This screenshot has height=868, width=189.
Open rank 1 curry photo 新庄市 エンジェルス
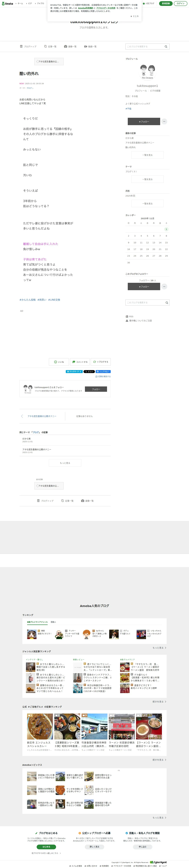[x=40, y=727]
